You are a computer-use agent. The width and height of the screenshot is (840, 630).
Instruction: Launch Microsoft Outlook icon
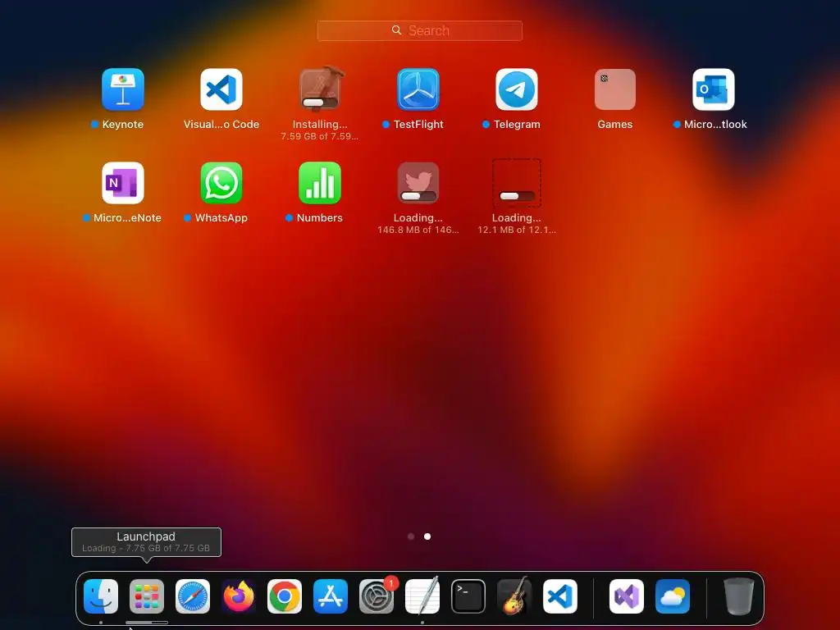tap(714, 89)
